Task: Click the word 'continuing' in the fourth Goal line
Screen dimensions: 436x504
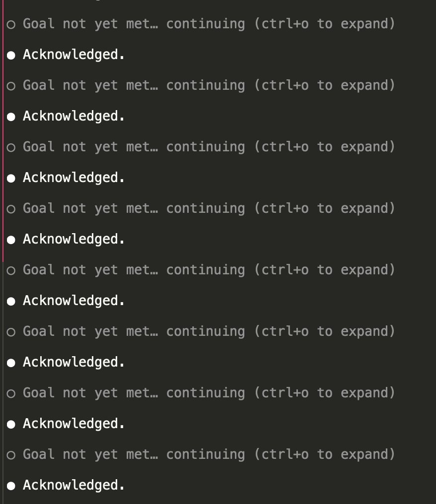Action: 205,209
